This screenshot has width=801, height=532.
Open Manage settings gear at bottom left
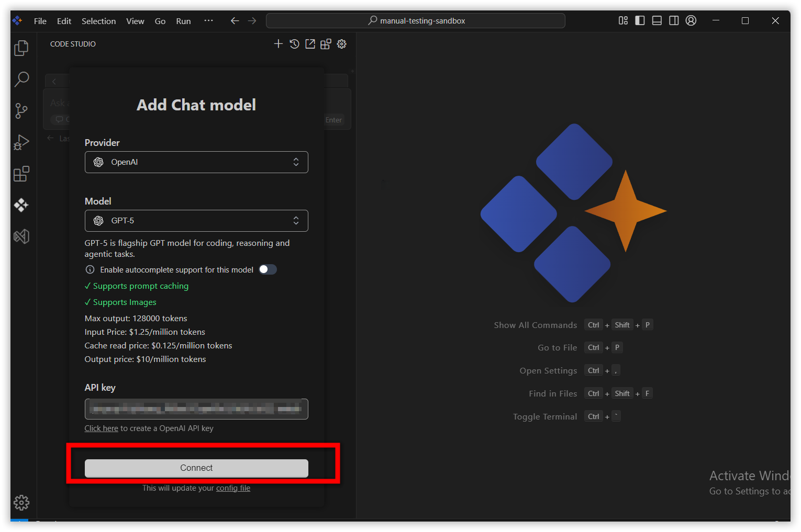pos(21,502)
